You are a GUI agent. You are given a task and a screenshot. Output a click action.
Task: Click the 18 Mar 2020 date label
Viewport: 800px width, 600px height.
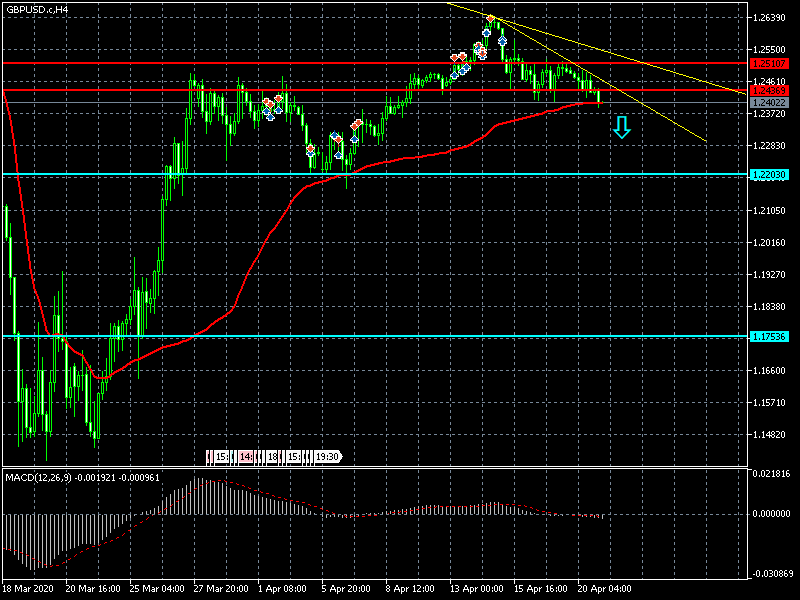(28, 588)
